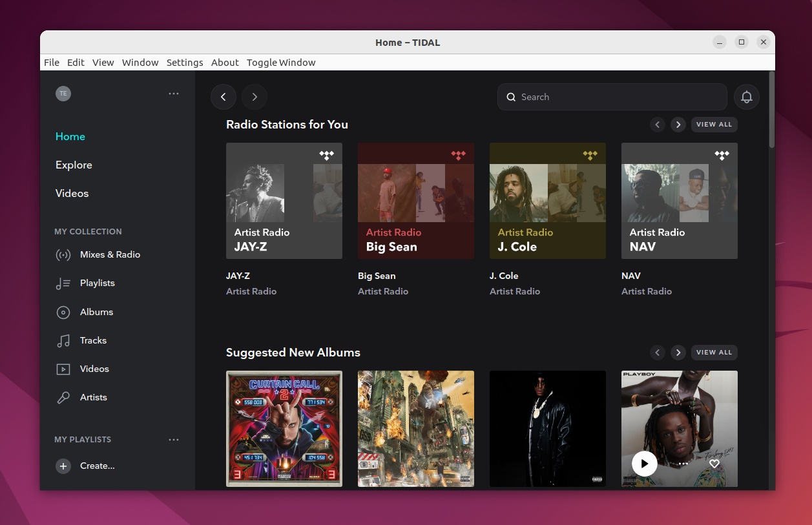Viewport: 812px width, 525px height.
Task: Open options menu next to the profile avatar
Action: point(173,93)
